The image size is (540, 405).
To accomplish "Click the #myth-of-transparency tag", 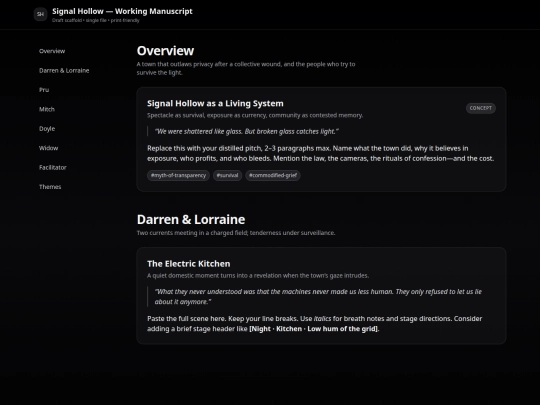I will coord(178,175).
